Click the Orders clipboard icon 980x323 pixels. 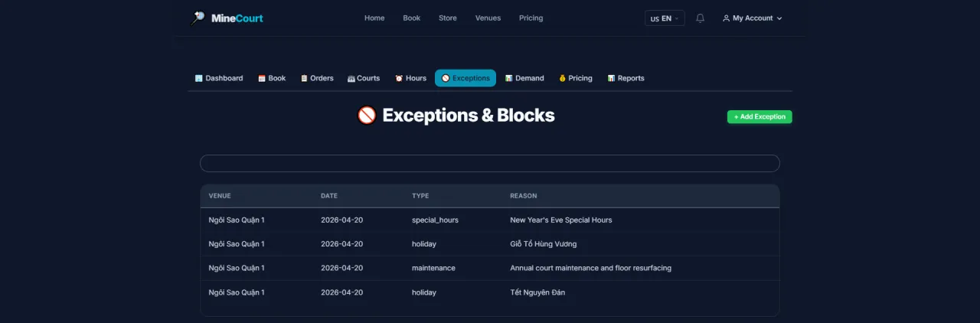304,78
